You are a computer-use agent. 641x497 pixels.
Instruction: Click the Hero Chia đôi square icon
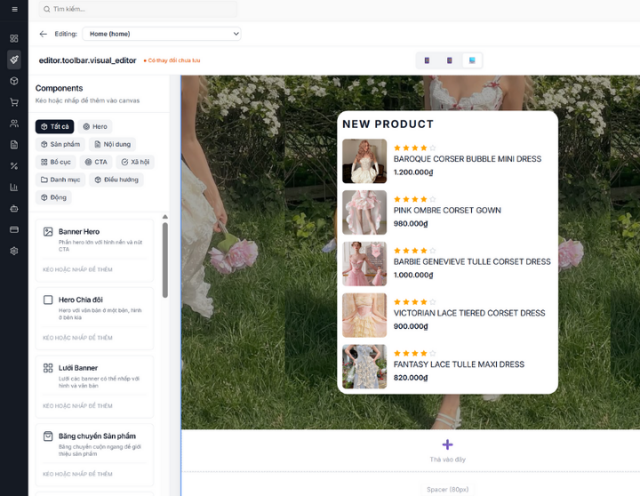(48, 300)
